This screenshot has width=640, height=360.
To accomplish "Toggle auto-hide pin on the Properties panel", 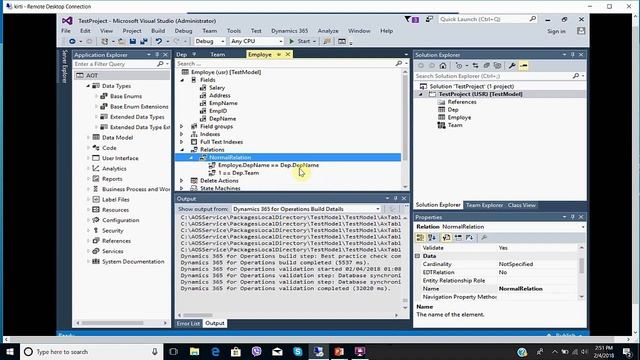I will (x=573, y=217).
